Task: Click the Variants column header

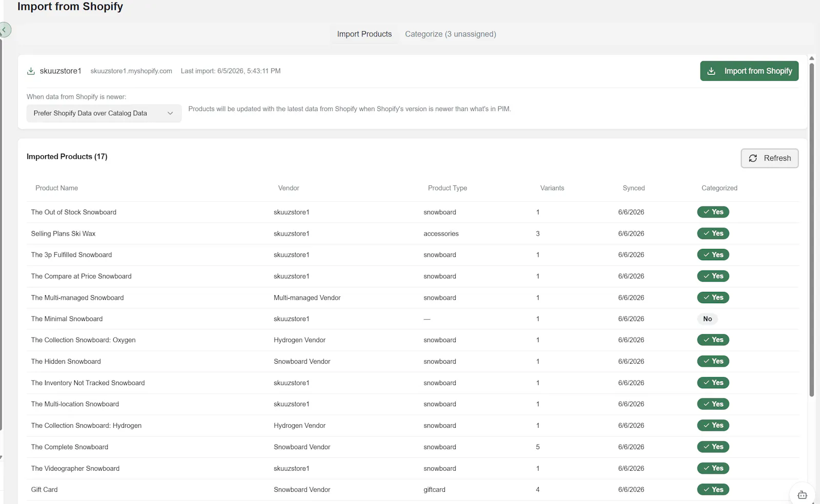Action: click(552, 188)
